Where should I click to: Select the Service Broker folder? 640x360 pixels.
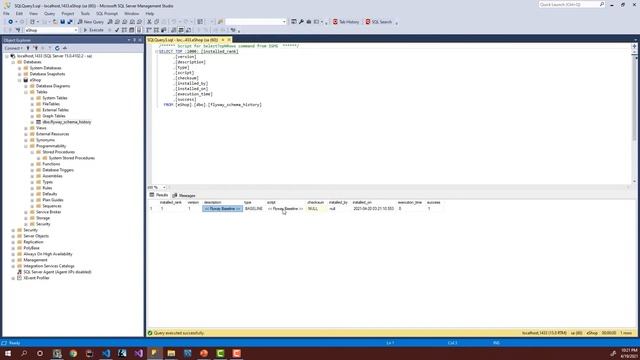click(48, 212)
